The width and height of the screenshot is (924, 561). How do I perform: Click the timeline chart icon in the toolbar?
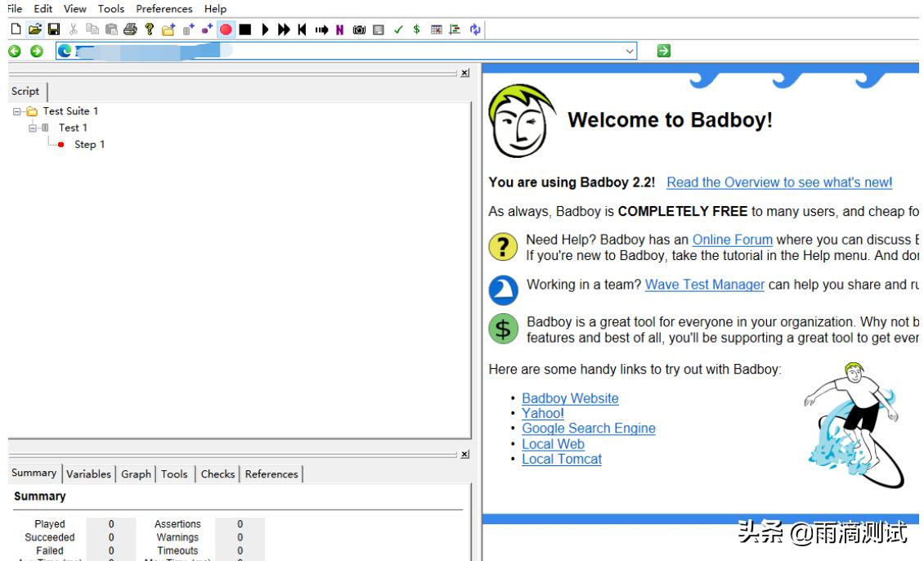[455, 29]
